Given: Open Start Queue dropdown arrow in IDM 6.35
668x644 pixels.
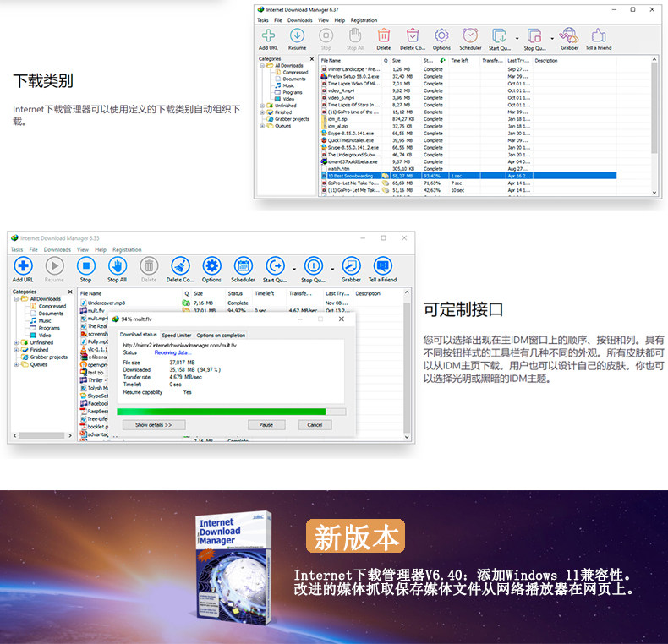Looking at the screenshot, I should tap(294, 270).
